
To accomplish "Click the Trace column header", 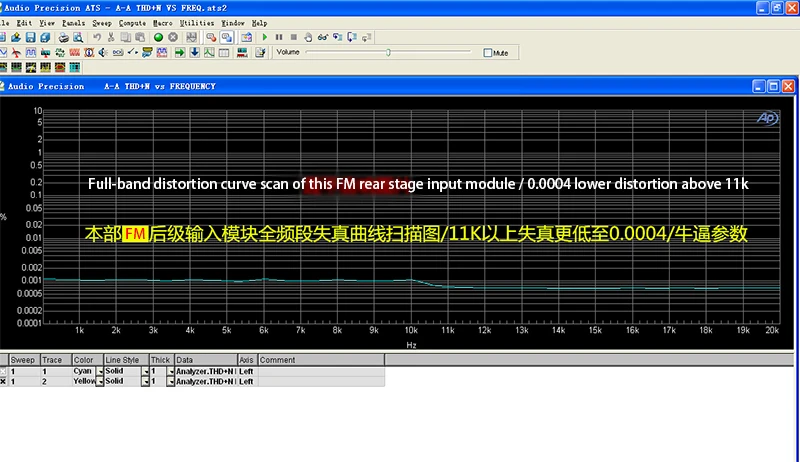I will 56,360.
